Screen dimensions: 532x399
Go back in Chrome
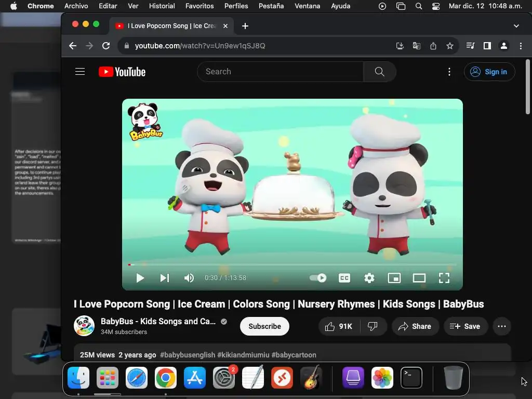point(73,46)
